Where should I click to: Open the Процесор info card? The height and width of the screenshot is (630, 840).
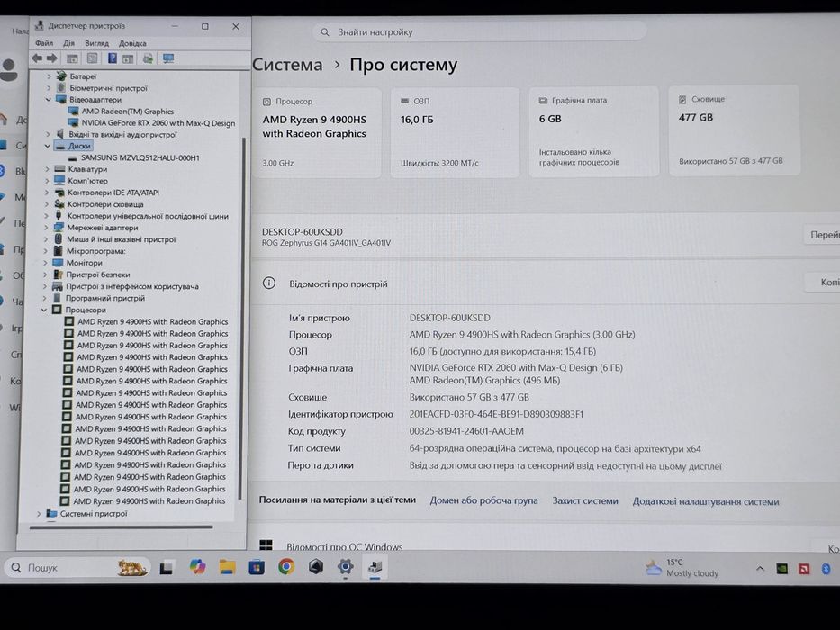318,133
